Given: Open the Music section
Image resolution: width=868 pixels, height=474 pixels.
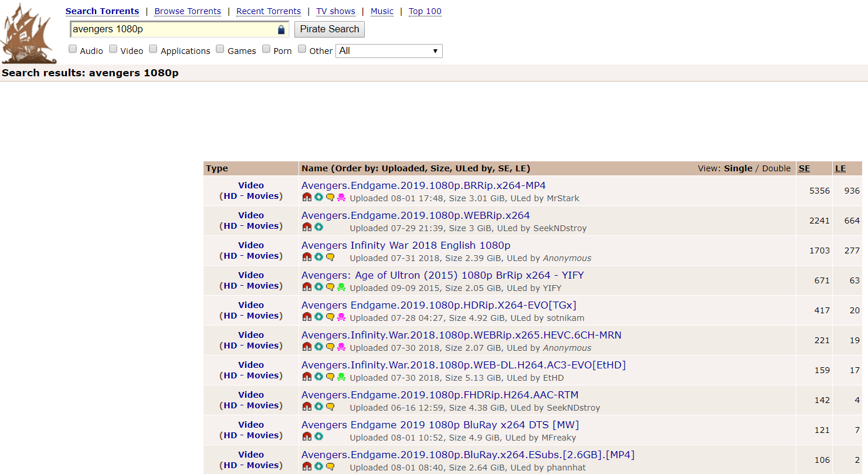Looking at the screenshot, I should coord(382,11).
